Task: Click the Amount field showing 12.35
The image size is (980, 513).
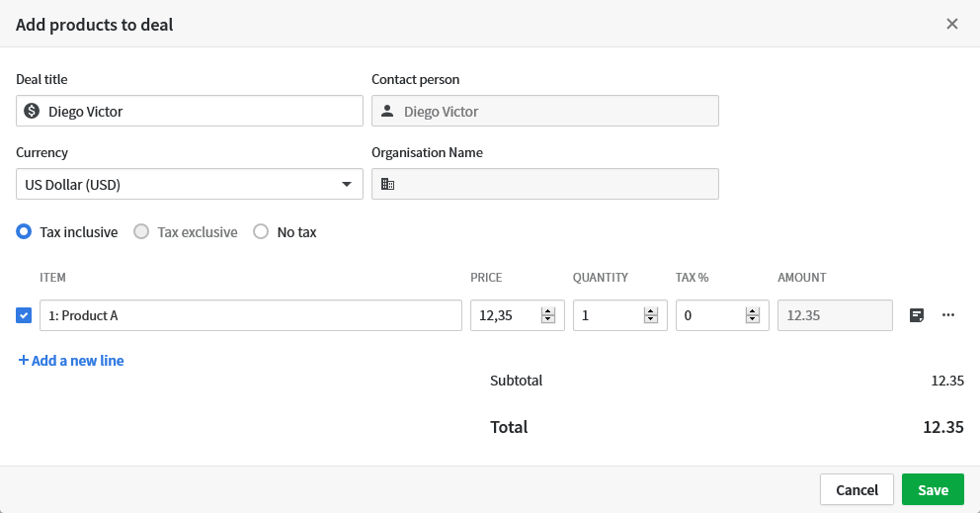Action: pos(835,315)
